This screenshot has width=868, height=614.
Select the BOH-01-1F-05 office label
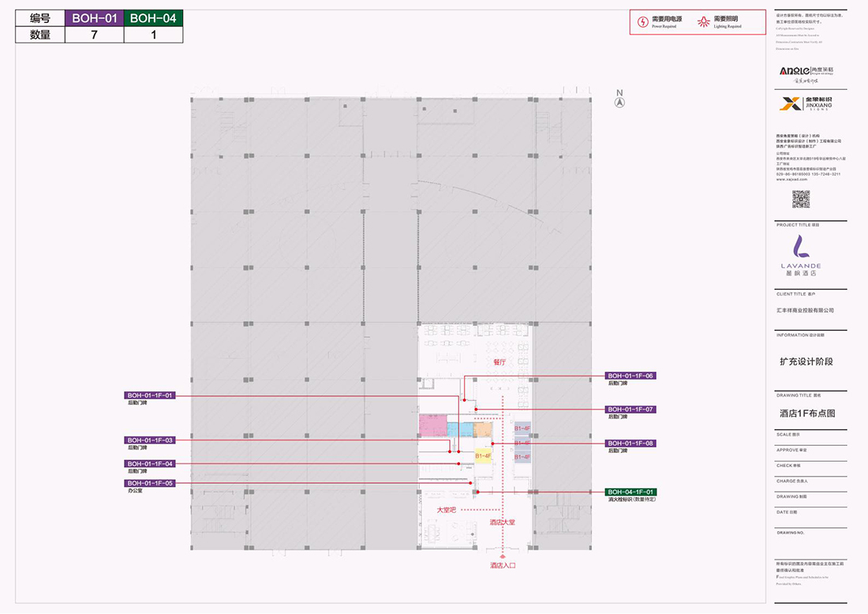pos(149,483)
